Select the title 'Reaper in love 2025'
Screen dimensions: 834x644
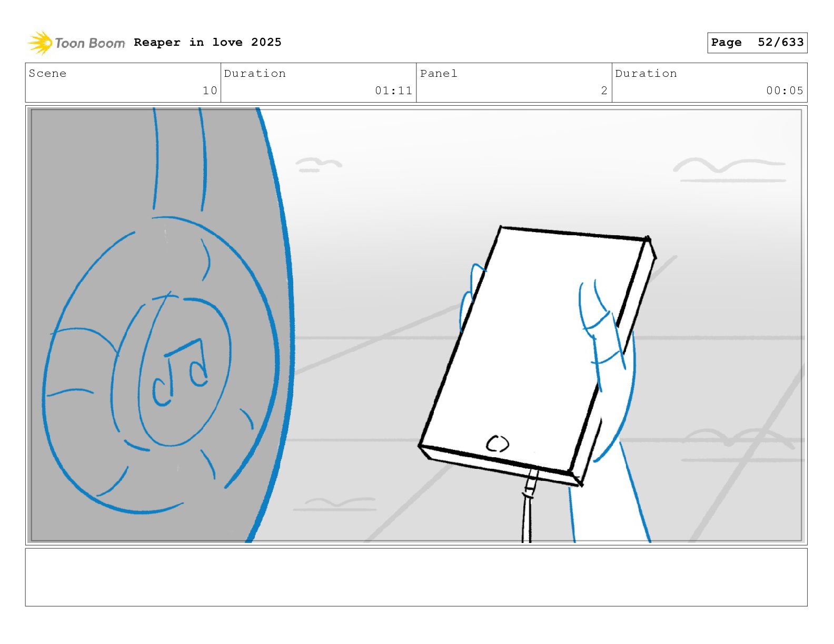pos(207,42)
